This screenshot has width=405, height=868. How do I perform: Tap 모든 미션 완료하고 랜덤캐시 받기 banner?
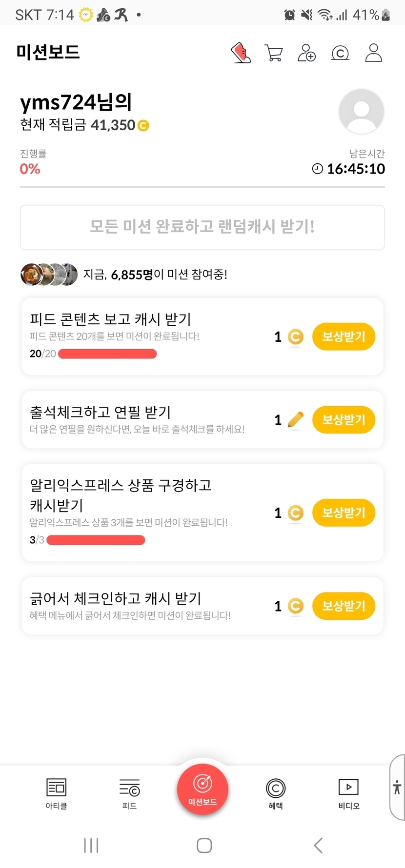[202, 227]
